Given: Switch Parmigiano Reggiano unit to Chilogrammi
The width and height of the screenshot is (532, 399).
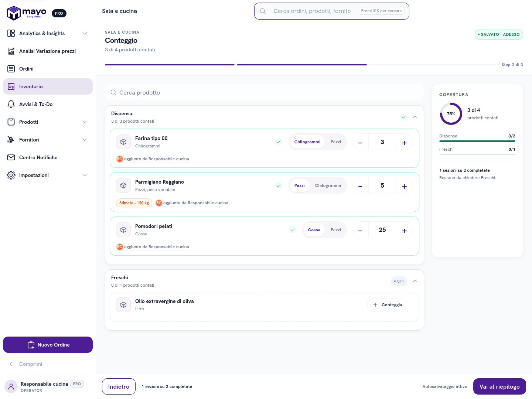Looking at the screenshot, I should (x=328, y=185).
